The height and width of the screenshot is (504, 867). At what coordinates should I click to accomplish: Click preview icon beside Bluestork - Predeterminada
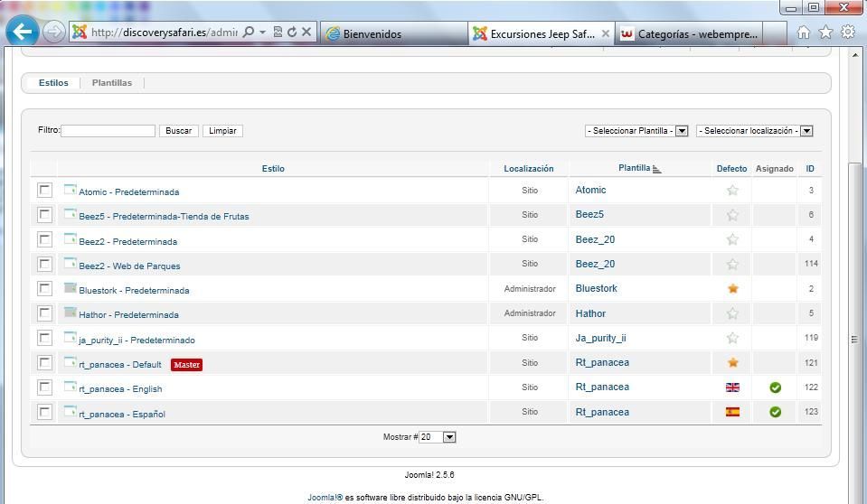click(71, 288)
